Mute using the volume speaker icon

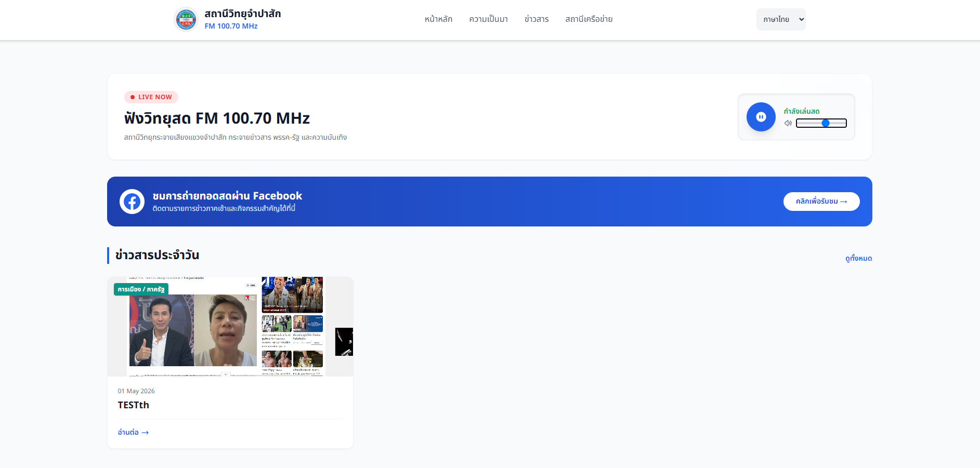coord(788,123)
